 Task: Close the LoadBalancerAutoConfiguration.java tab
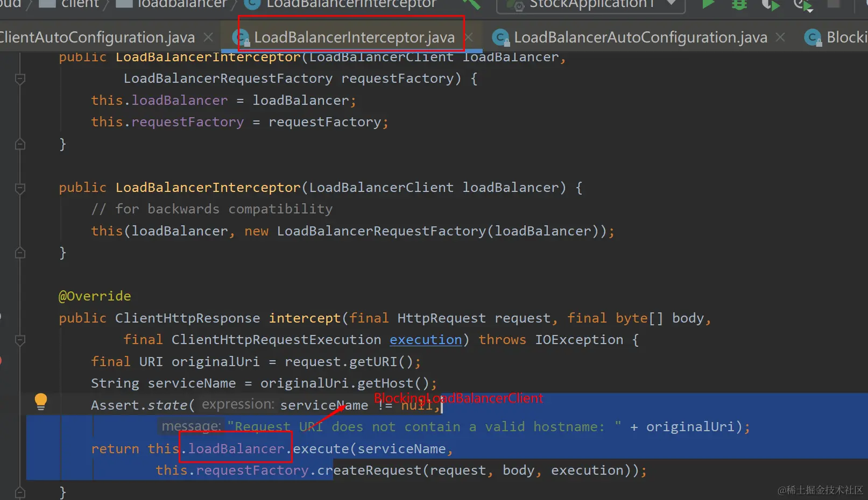(781, 37)
